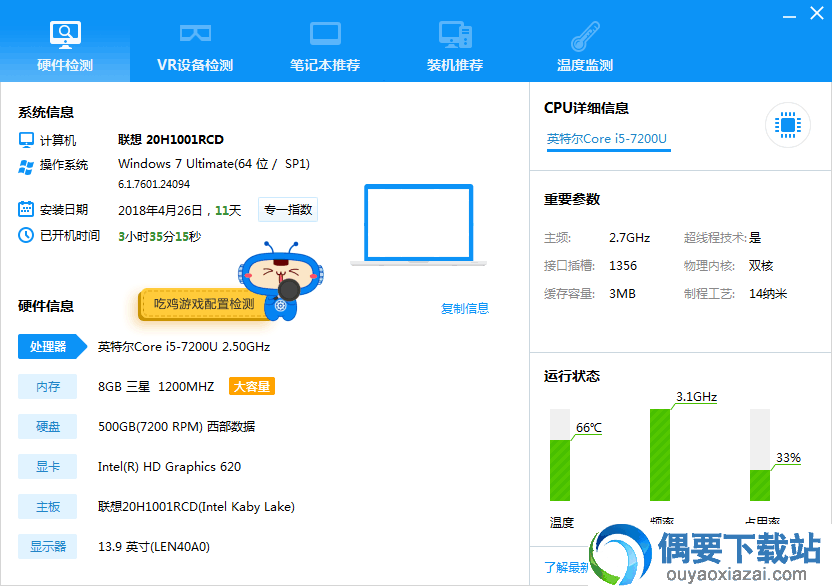
Task: Click the 接口插槽 value 1356
Action: click(623, 265)
